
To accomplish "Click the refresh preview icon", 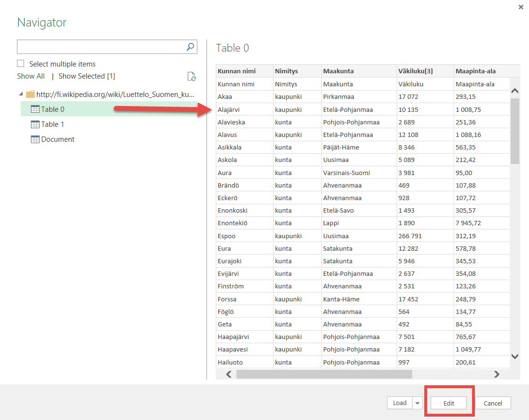I will 192,77.
